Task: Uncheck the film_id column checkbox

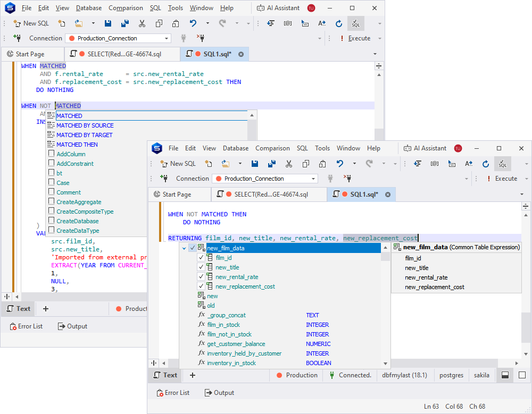Action: (x=201, y=258)
